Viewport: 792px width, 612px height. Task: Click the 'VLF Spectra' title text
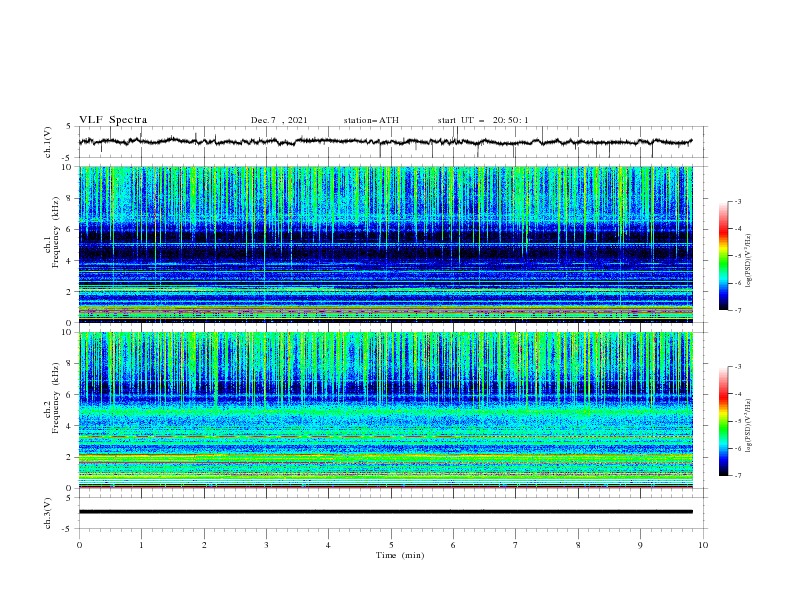click(x=113, y=120)
